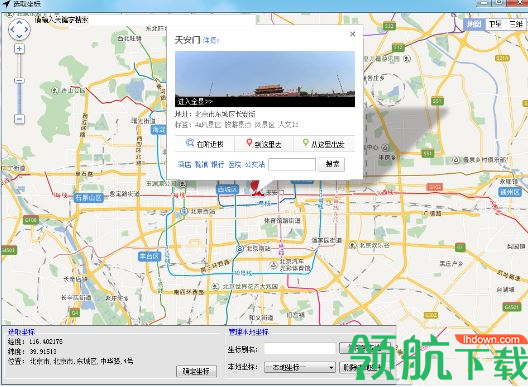Screen dimensions: 528x387
Task: Click the latitude value 39.91513
Action: coord(42,351)
